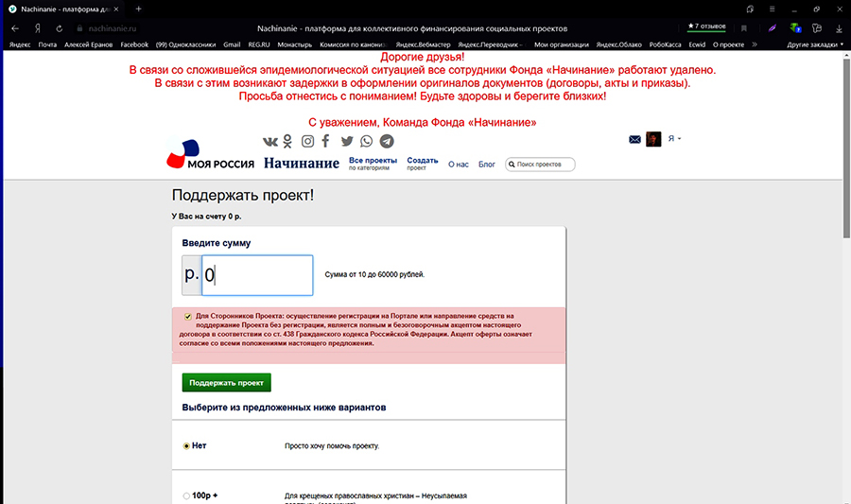Click the lock icon in address bar
The width and height of the screenshot is (851, 504).
point(79,28)
